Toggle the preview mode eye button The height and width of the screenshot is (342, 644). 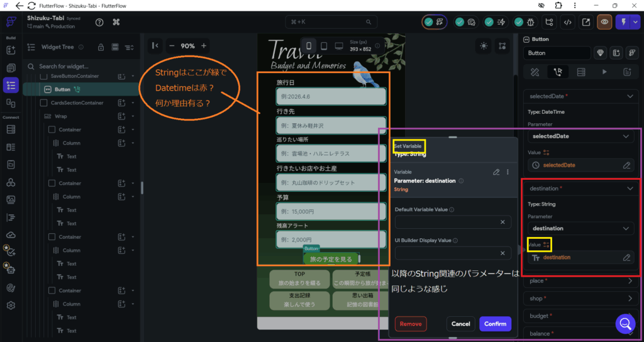pyautogui.click(x=604, y=22)
